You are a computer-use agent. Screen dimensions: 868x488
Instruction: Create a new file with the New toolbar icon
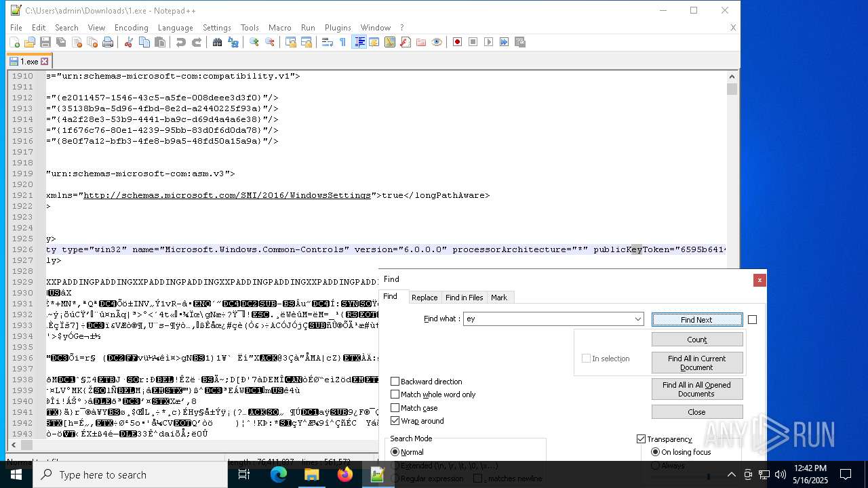point(14,42)
